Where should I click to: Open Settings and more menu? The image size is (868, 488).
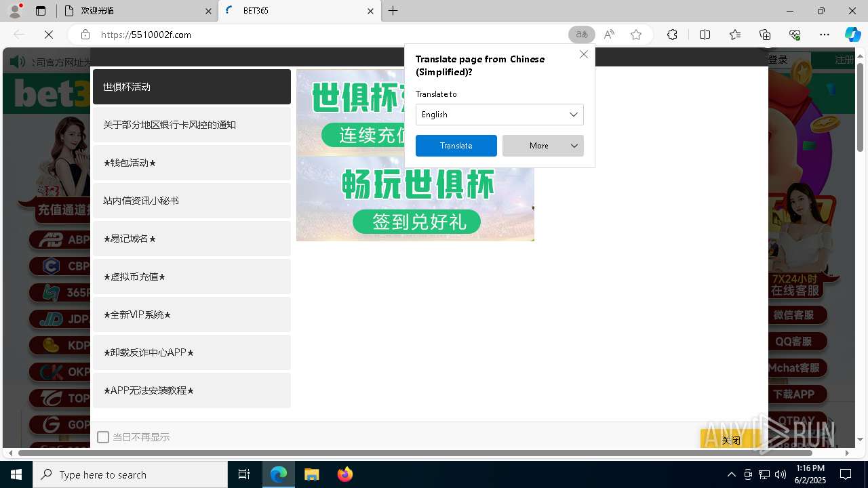tap(825, 35)
